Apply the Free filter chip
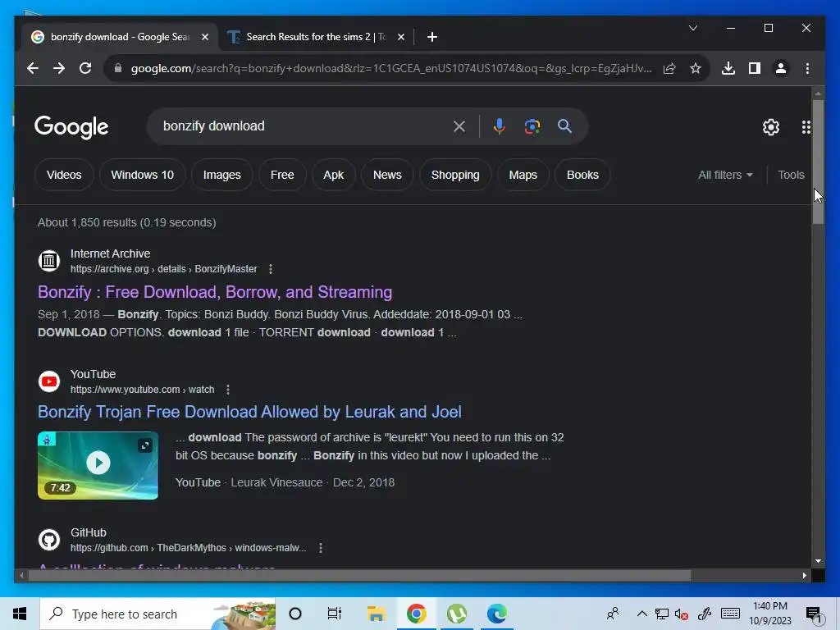The width and height of the screenshot is (840, 630). 282,176
